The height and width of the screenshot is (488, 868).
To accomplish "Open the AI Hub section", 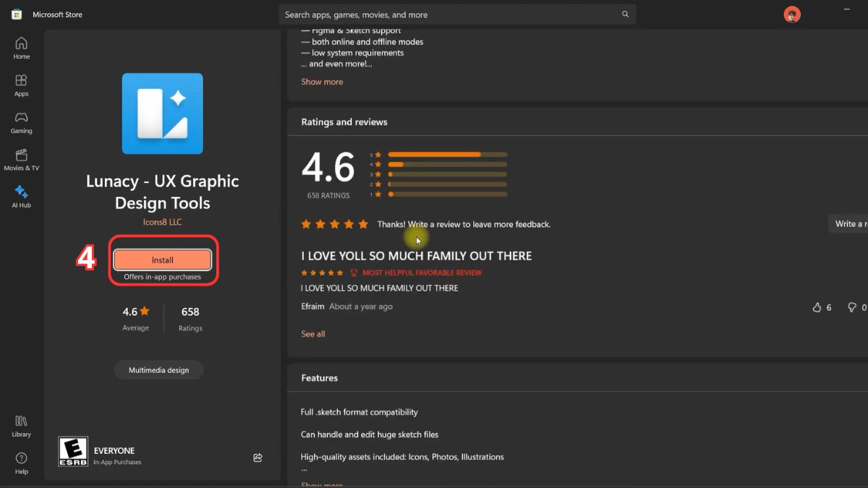I will pyautogui.click(x=21, y=197).
